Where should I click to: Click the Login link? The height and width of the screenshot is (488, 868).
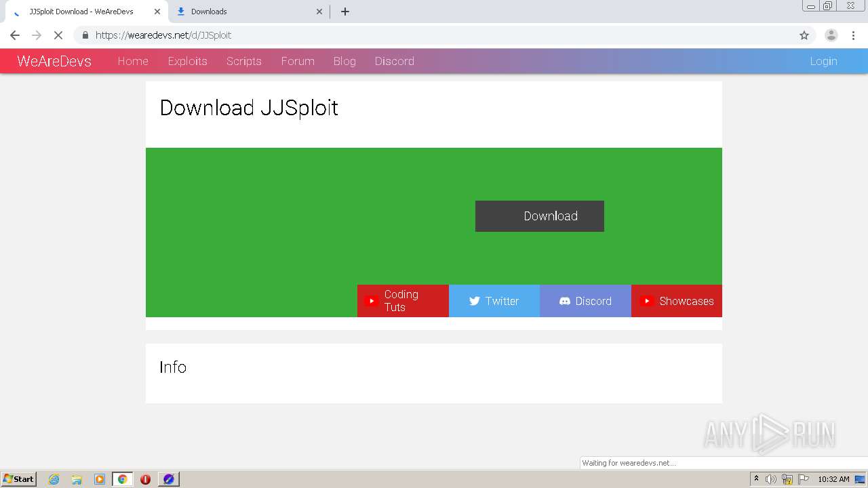tap(823, 61)
